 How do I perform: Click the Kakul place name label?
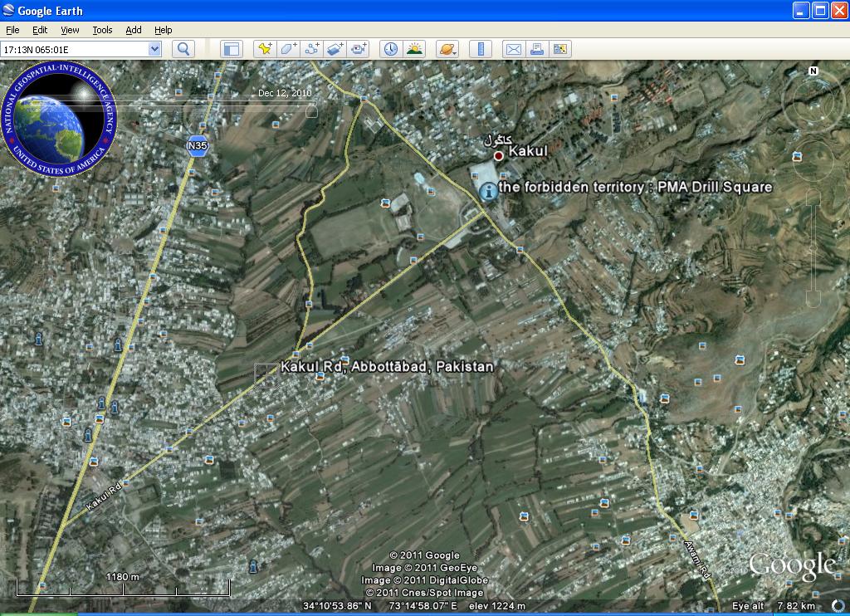point(527,151)
